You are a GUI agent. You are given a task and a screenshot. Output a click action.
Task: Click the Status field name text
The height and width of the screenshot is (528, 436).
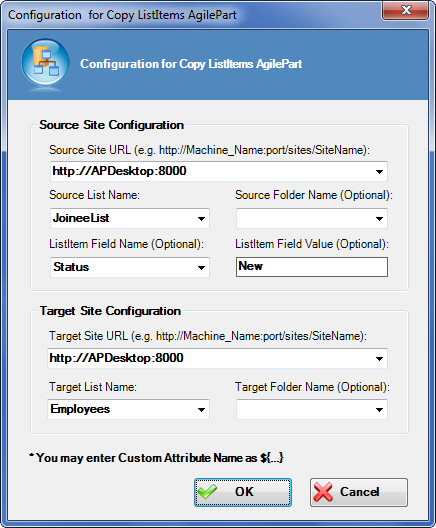pyautogui.click(x=71, y=267)
